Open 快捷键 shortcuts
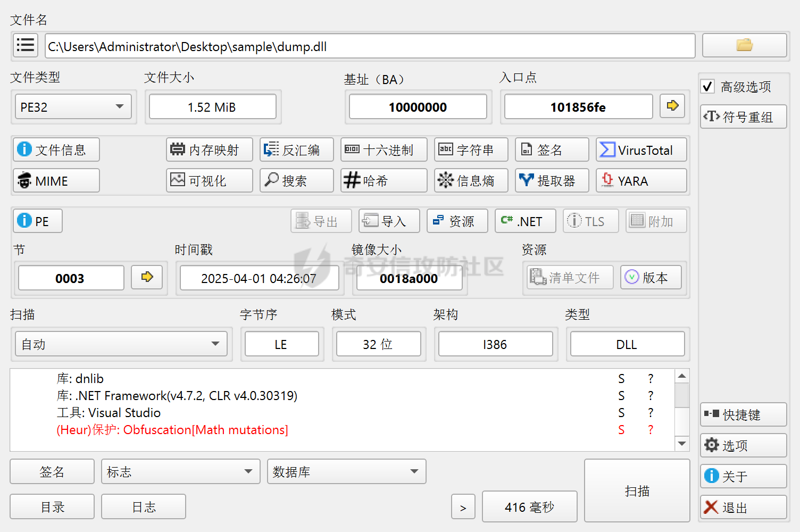Image resolution: width=800 pixels, height=532 pixels. pyautogui.click(x=744, y=414)
